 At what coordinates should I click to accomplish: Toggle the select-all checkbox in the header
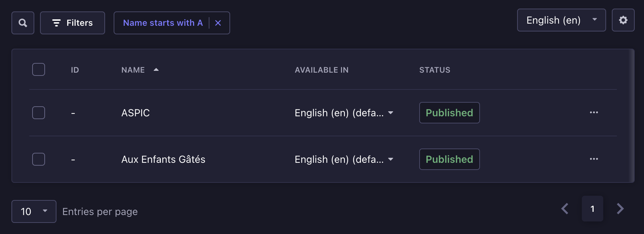pyautogui.click(x=38, y=69)
